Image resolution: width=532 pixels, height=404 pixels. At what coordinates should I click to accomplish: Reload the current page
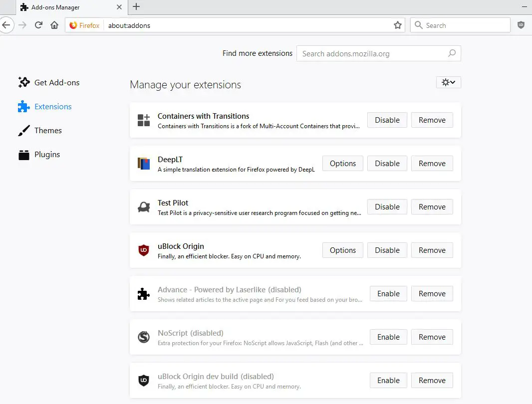[38, 25]
